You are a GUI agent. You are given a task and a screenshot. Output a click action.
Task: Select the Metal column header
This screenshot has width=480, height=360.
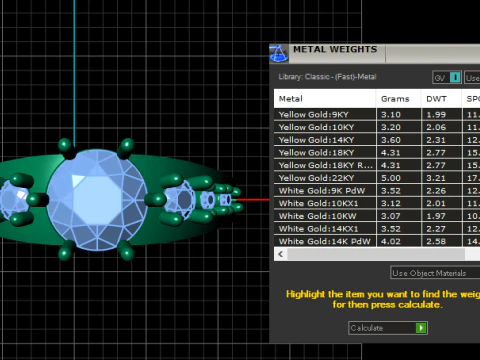point(325,99)
